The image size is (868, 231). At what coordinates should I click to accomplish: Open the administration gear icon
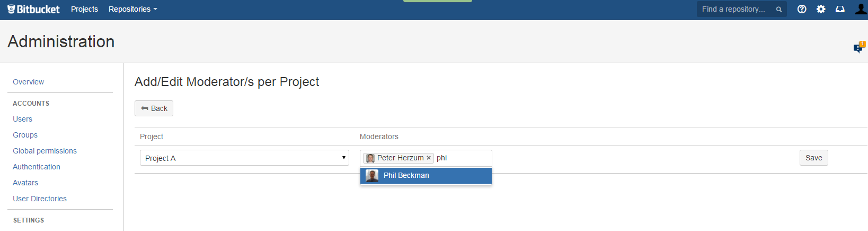(x=821, y=9)
